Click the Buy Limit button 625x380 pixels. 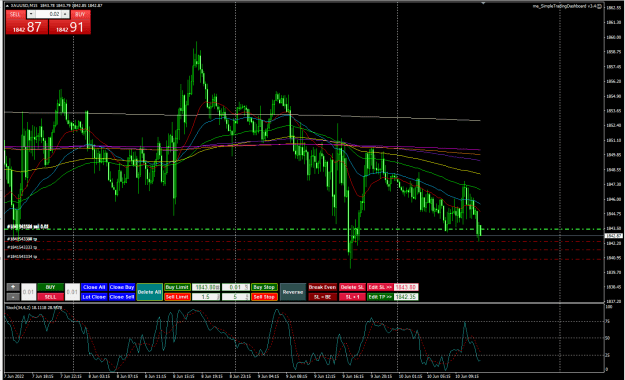pyautogui.click(x=177, y=287)
